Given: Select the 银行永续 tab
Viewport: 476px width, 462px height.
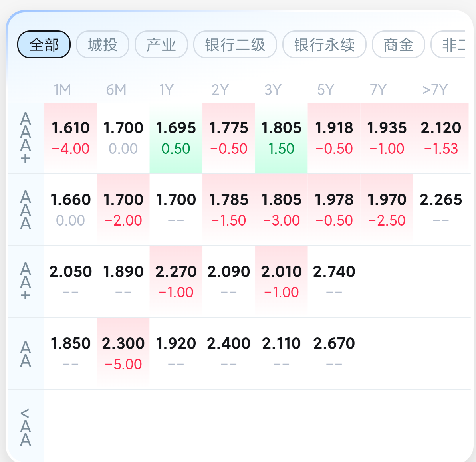Looking at the screenshot, I should tap(324, 44).
